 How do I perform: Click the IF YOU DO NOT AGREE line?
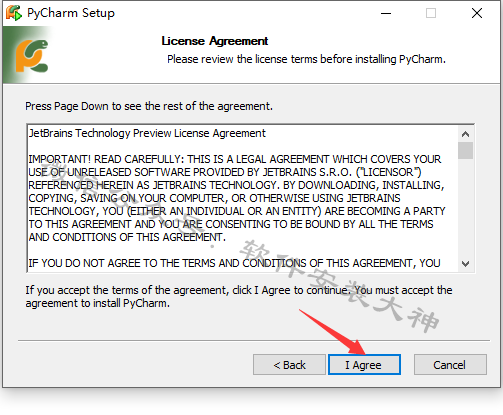(234, 263)
